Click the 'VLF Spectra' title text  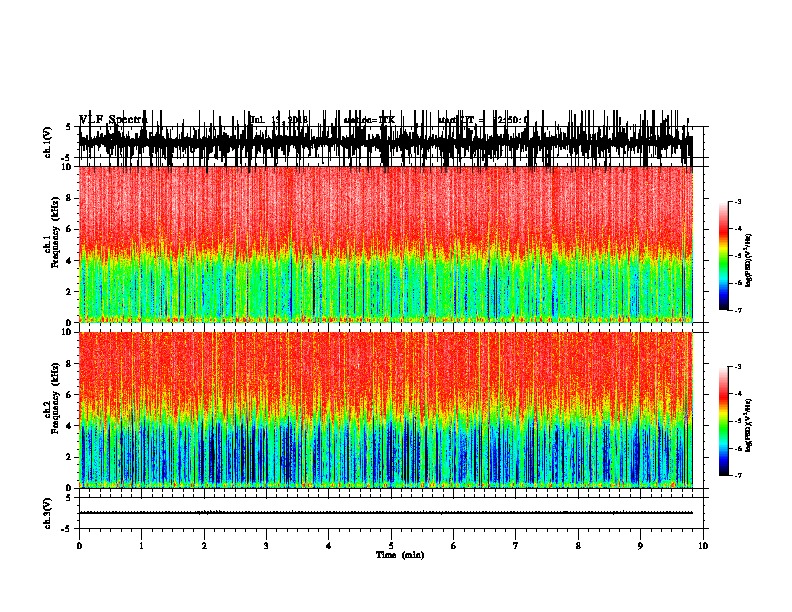coord(113,120)
